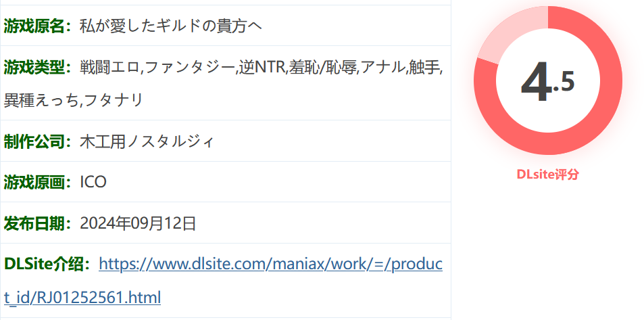
Task: Click the DLSite介绍 field label
Action: point(48,265)
